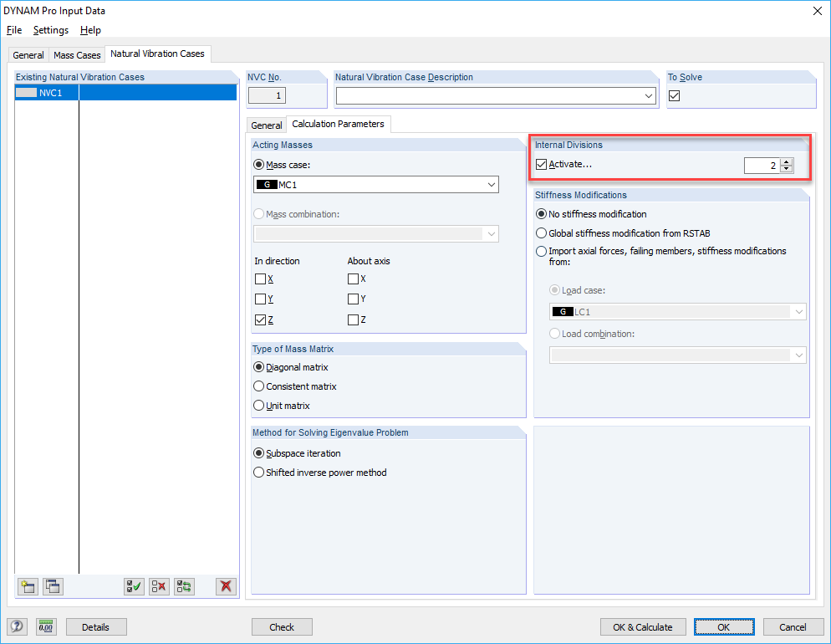Viewport: 831px width, 644px height.
Task: Click the Cancel button
Action: [793, 627]
